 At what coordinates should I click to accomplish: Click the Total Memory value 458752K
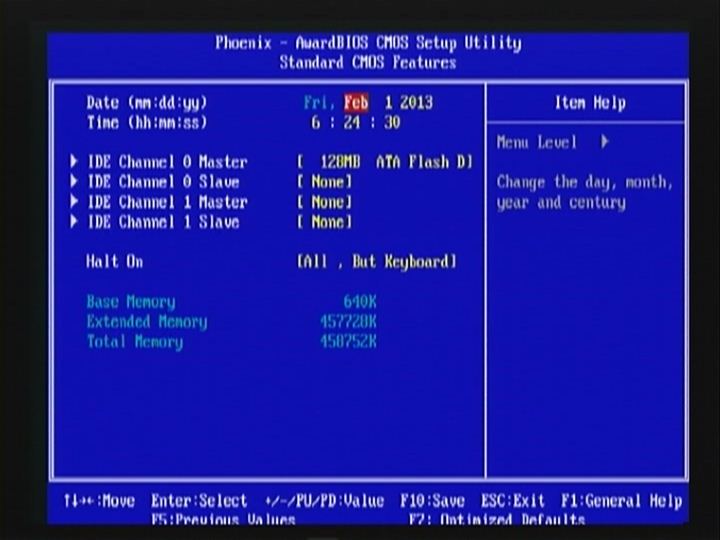(x=349, y=342)
